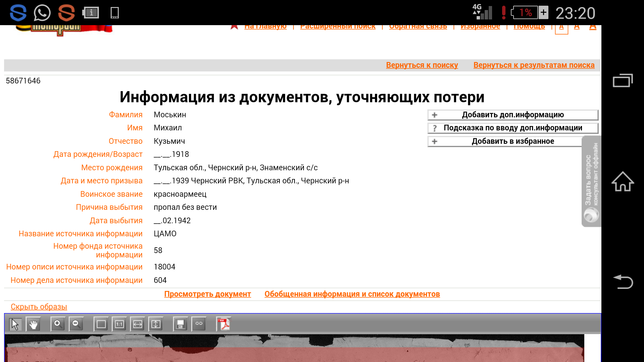Click the zoom in magnifier icon

[x=58, y=324]
